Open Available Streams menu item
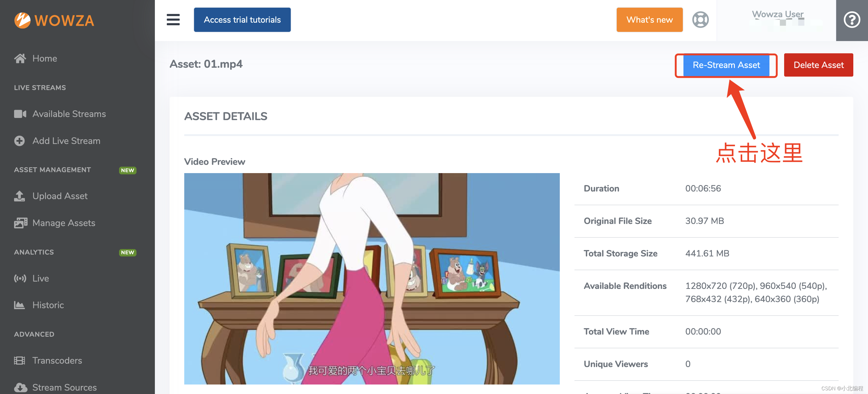 (x=69, y=114)
